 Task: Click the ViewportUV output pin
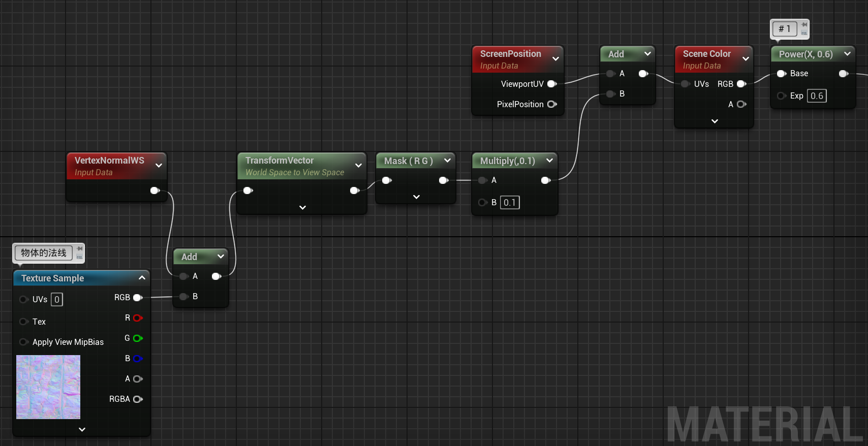551,84
